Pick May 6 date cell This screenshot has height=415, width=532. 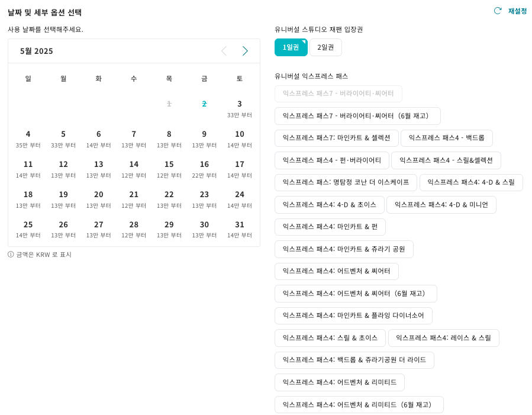click(99, 139)
